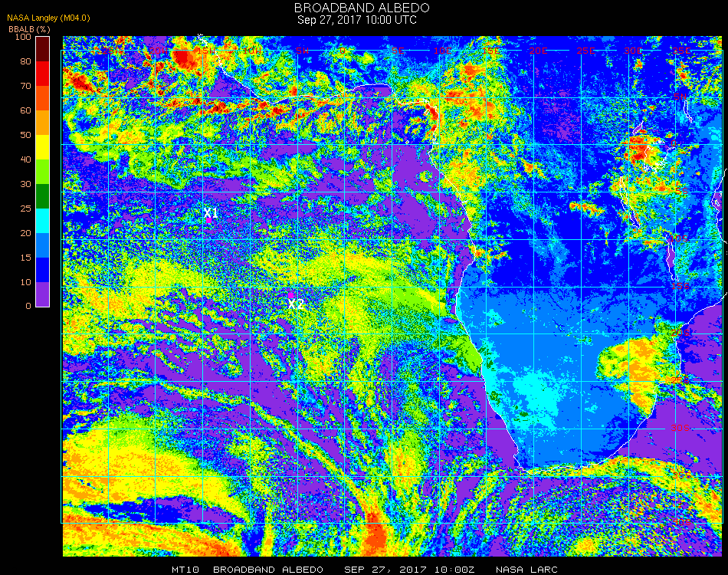Select the purple 0-10 swatch in colorbar
728x575 pixels.
pyautogui.click(x=43, y=294)
